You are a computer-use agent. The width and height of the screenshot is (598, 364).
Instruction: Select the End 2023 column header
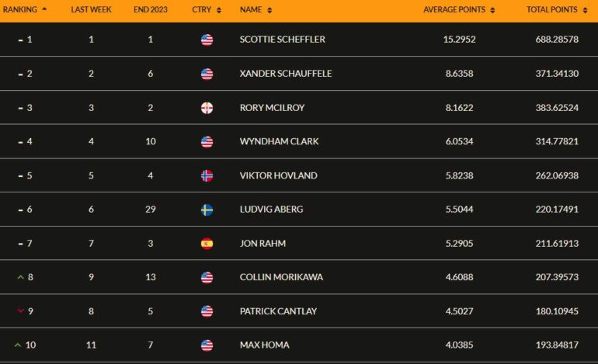tap(150, 9)
